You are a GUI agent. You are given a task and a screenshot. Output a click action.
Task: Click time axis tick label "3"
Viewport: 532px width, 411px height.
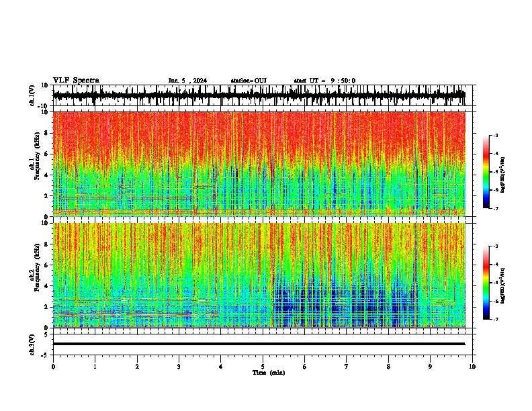point(179,367)
